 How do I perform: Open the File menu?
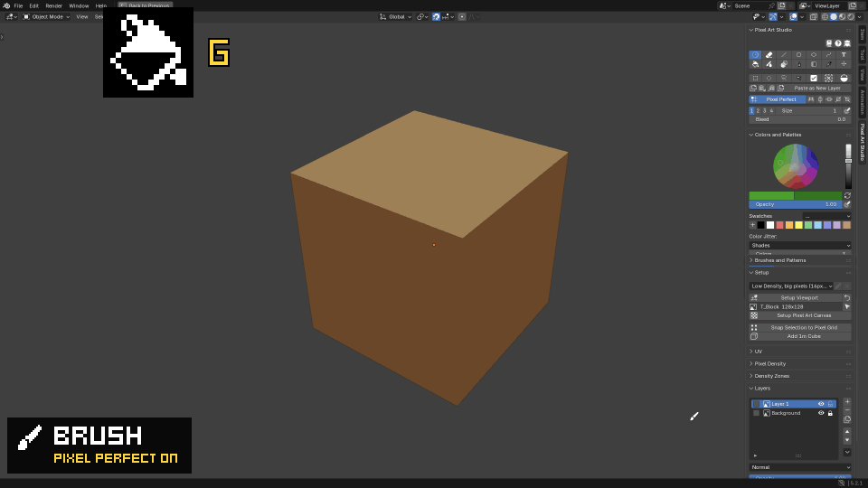18,5
